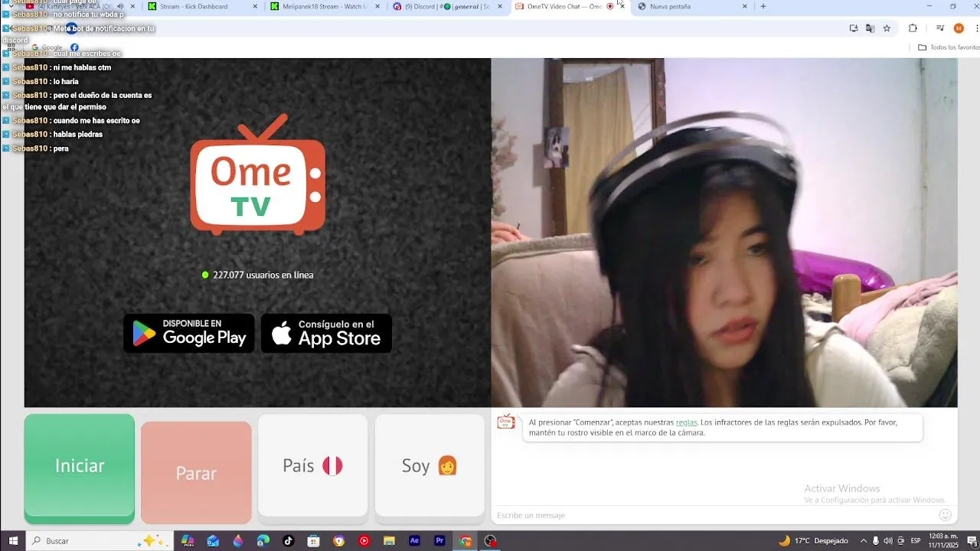This screenshot has height=551, width=980.
Task: Close the Stream - Kick Dashboard tab
Action: 255,6
